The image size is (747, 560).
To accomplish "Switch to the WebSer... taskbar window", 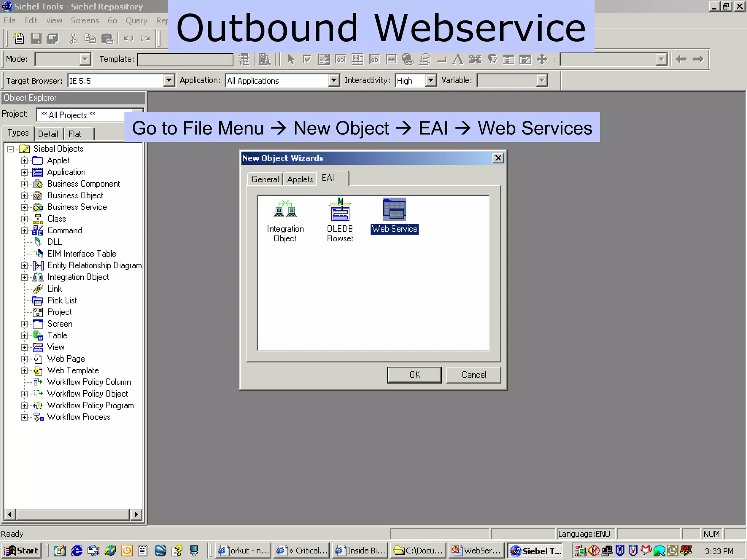I will 476,551.
